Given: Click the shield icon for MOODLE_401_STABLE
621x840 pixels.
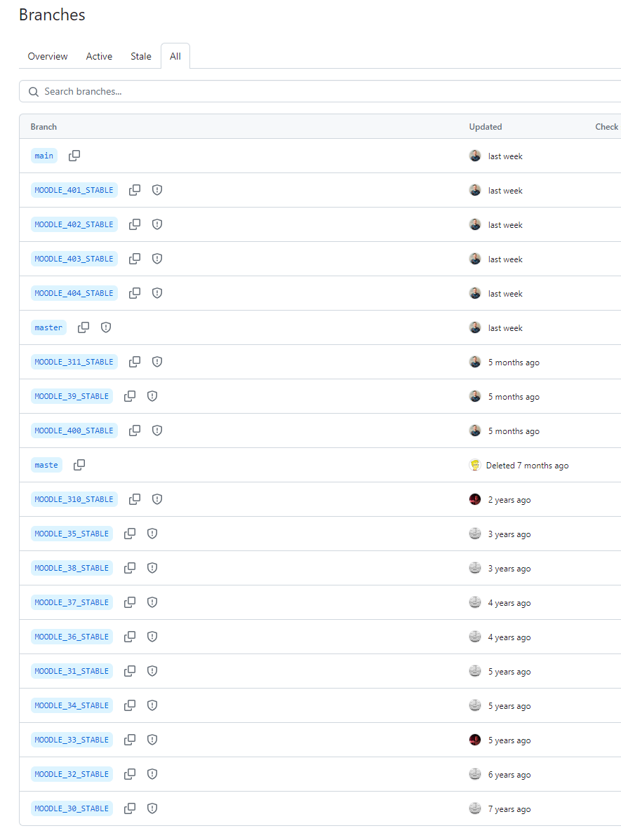Looking at the screenshot, I should point(157,189).
